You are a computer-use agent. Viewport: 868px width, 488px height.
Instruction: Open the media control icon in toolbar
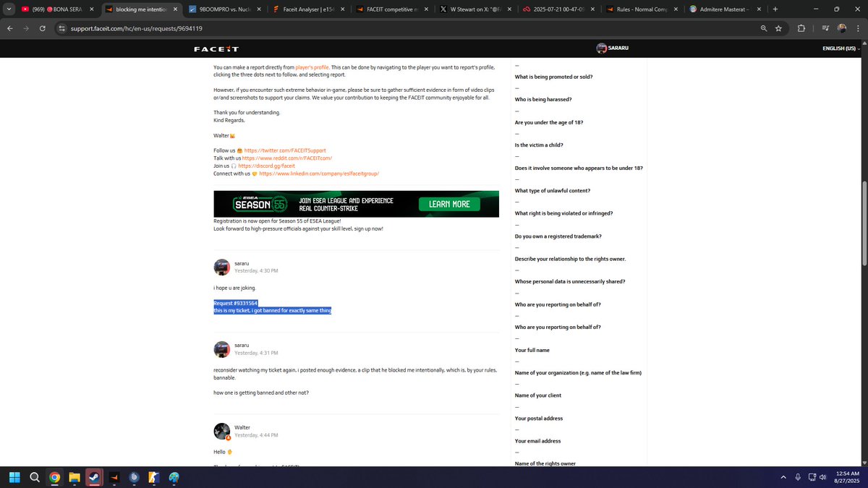pyautogui.click(x=825, y=28)
